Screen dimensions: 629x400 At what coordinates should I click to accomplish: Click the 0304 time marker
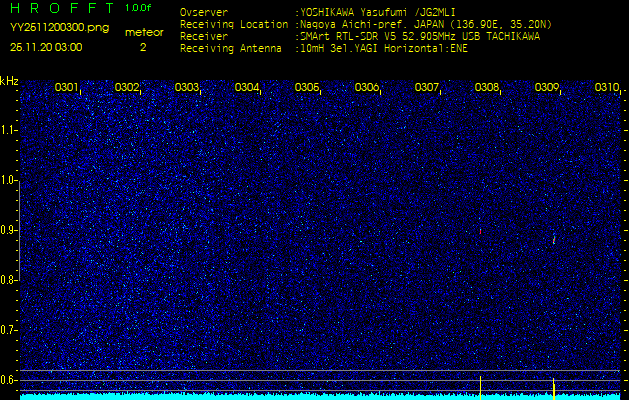point(247,87)
